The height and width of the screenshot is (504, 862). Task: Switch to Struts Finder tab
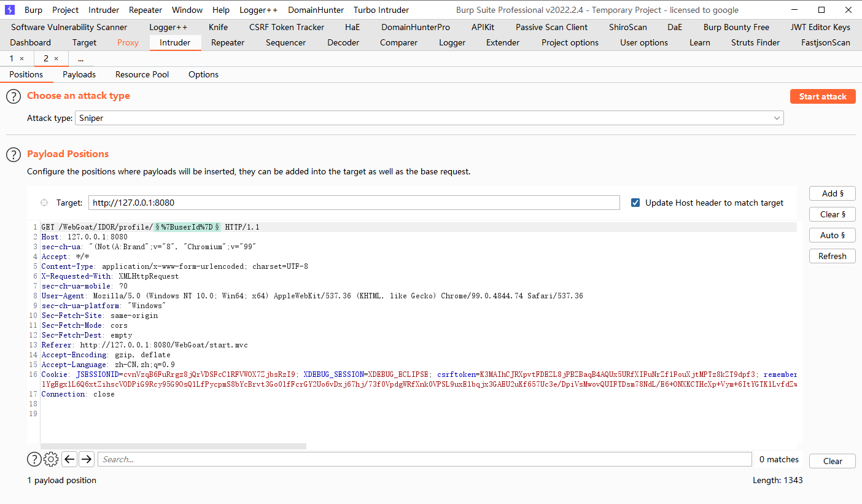[x=756, y=42]
